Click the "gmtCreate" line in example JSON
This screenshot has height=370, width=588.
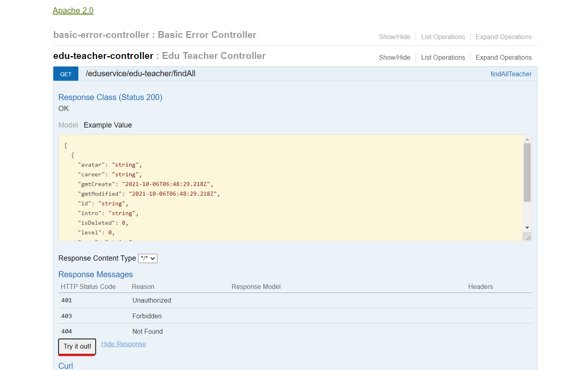(x=145, y=184)
